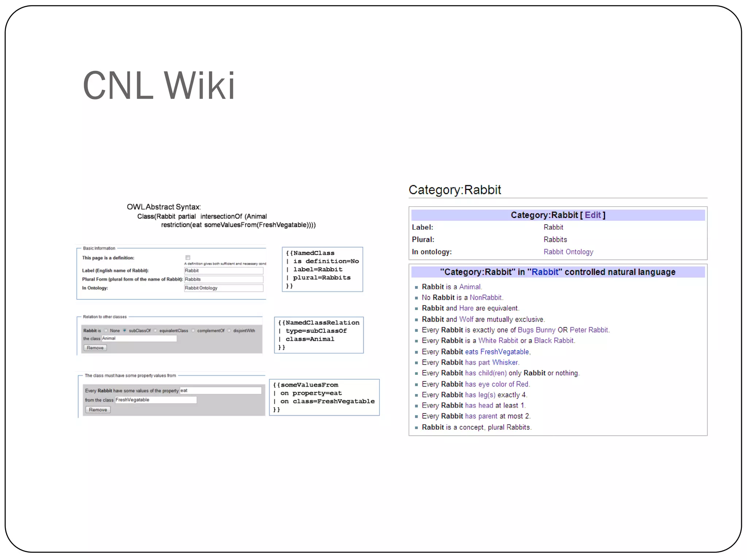Click 'Rabbit is a concept, plural Rabbits' line
The height and width of the screenshot is (560, 747).
coord(476,427)
